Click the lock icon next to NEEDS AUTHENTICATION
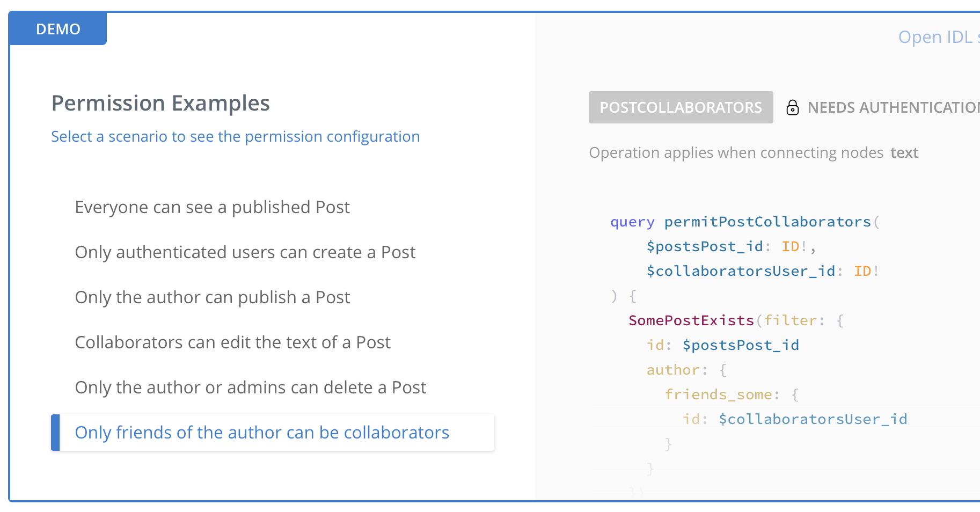The width and height of the screenshot is (980, 512). coord(793,107)
